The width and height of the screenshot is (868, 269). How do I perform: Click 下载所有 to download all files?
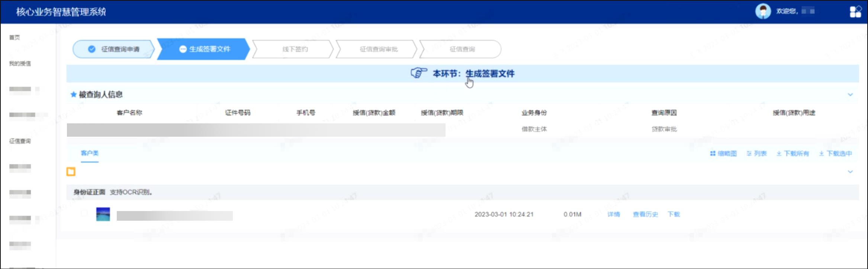click(x=793, y=153)
